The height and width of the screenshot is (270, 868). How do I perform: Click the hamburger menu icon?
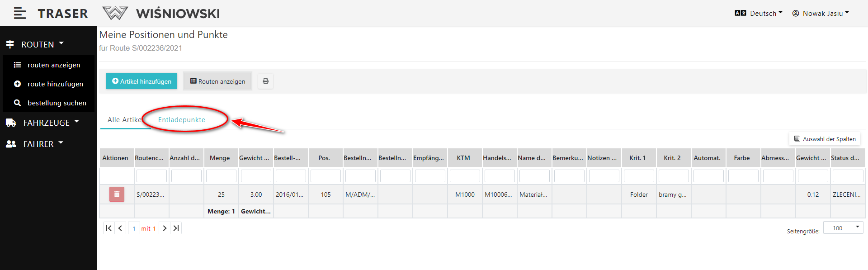pyautogui.click(x=19, y=14)
